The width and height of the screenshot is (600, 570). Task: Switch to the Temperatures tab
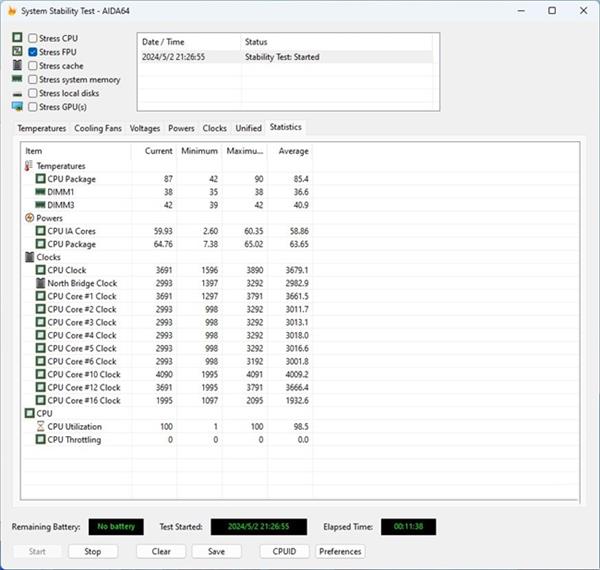[41, 128]
